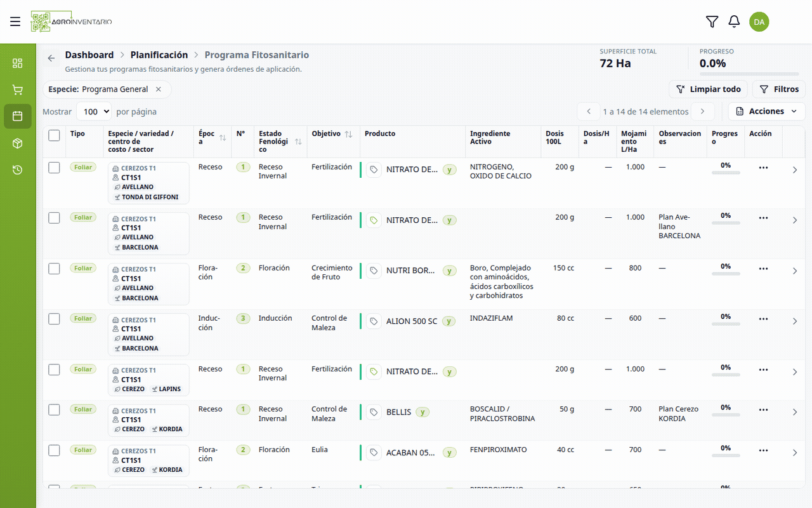This screenshot has width=812, height=508.
Task: Expand the NUTRI BOR row chevron
Action: (795, 271)
